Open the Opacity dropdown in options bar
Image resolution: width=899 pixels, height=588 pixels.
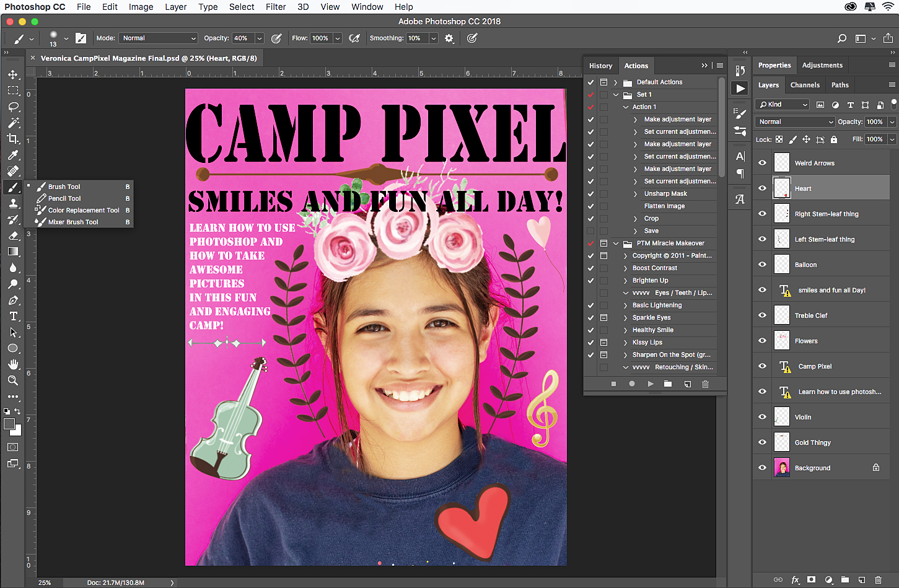click(x=260, y=38)
